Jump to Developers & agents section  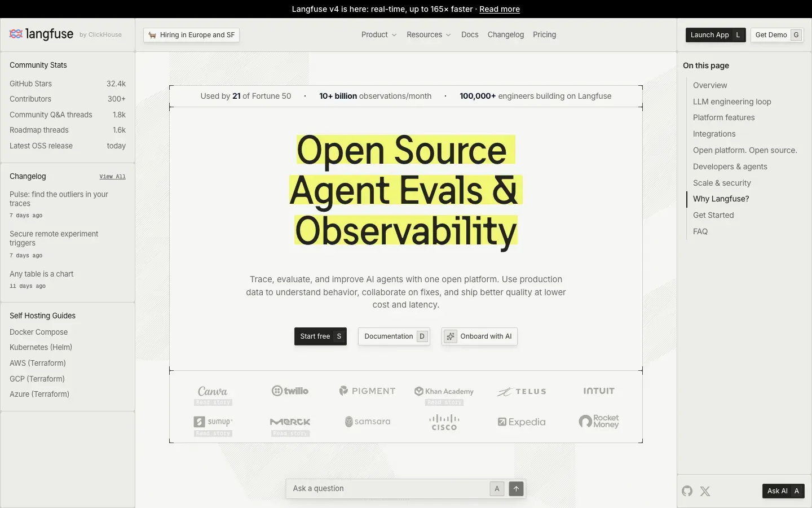[x=730, y=167]
